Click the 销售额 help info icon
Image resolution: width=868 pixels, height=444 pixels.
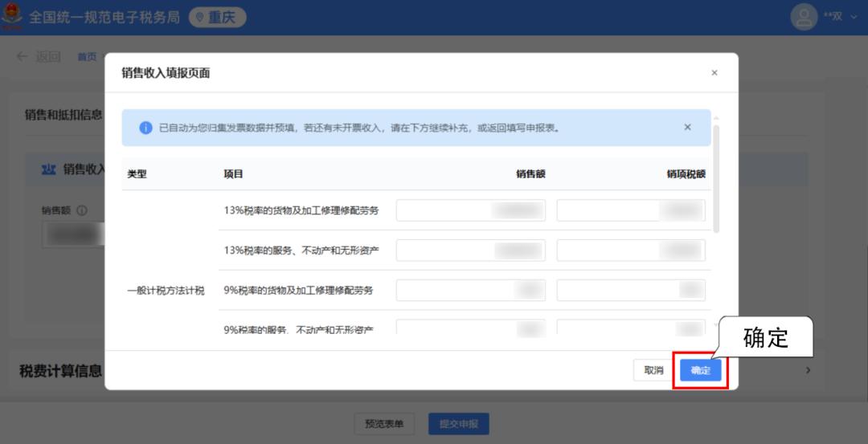(x=82, y=210)
